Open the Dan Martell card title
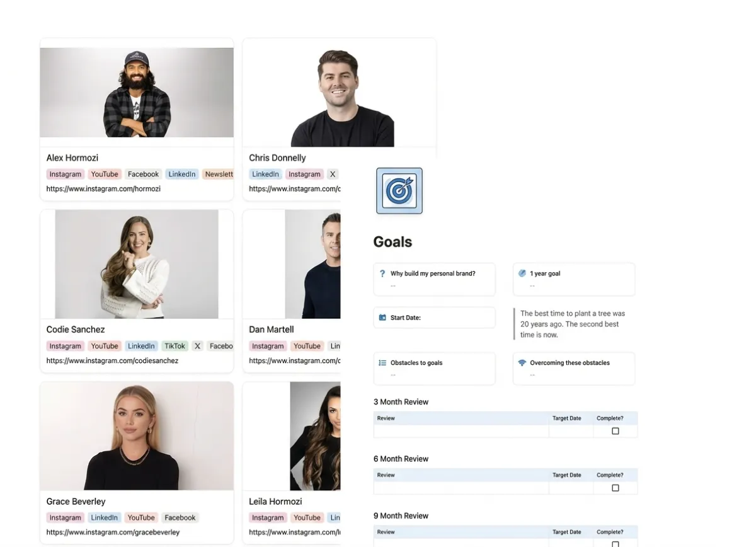Image resolution: width=756 pixels, height=547 pixels. [x=272, y=330]
